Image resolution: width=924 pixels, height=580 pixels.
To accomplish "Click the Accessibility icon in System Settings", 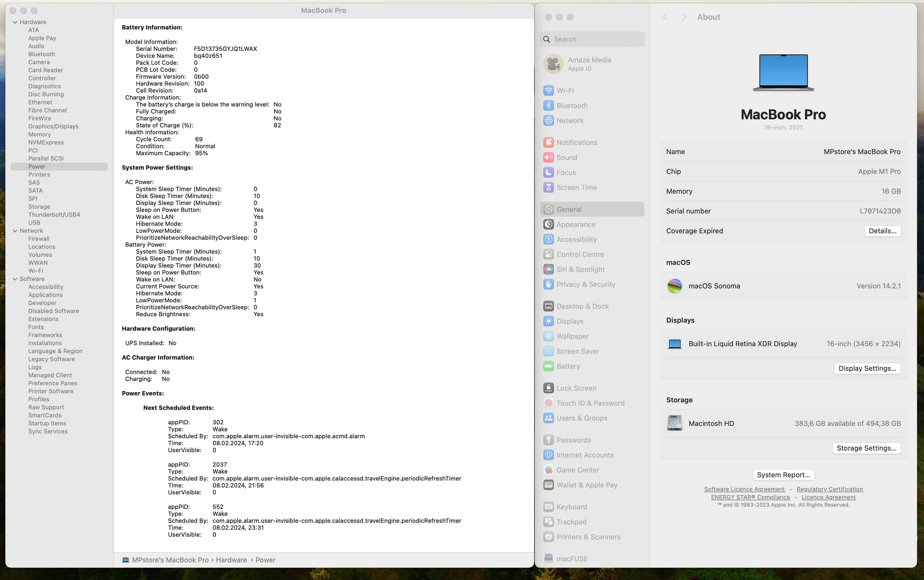I will point(548,239).
